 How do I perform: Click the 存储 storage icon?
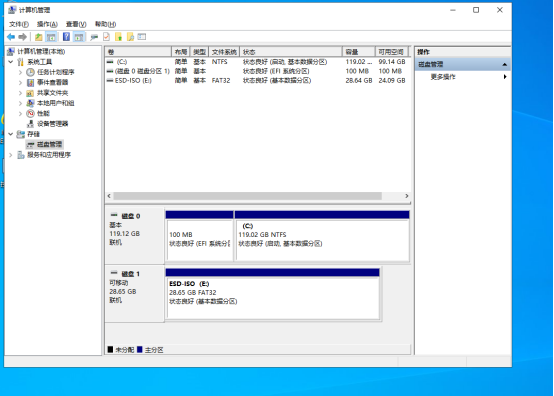point(21,134)
